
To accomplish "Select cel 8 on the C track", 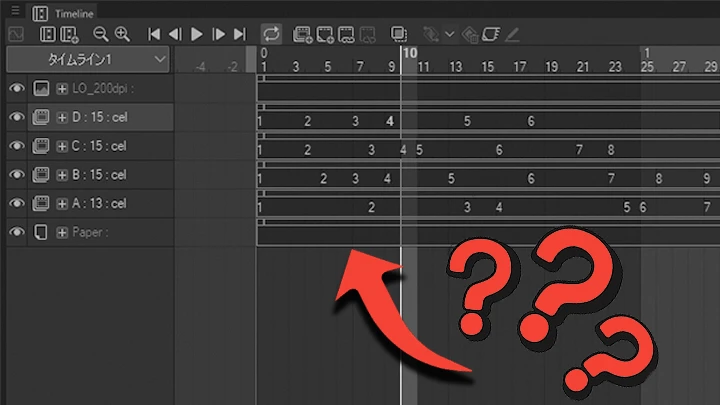I will [611, 150].
